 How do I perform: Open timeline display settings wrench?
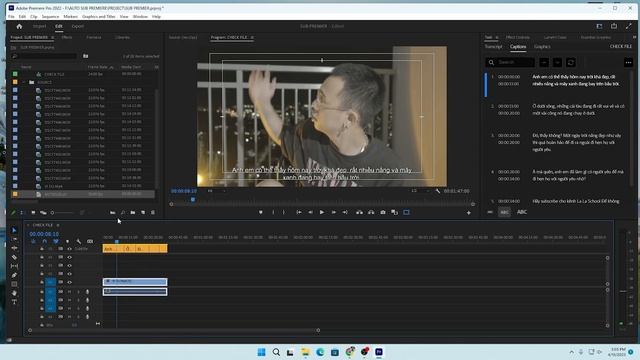(79, 241)
